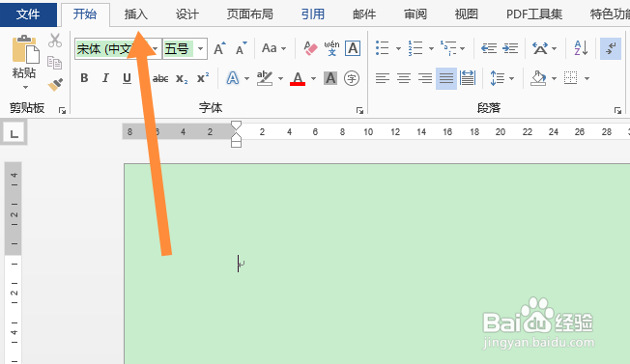Click the numbered list icon
630x364 pixels.
pos(415,48)
